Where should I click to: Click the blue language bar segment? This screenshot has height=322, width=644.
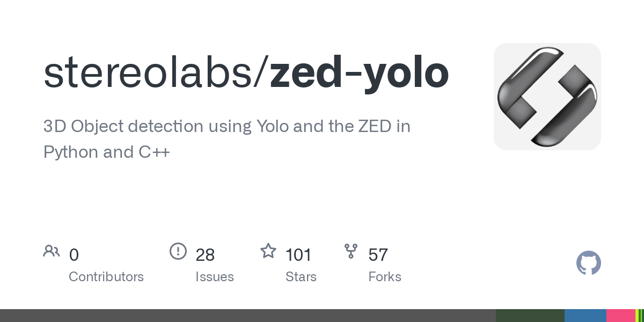coord(586,316)
